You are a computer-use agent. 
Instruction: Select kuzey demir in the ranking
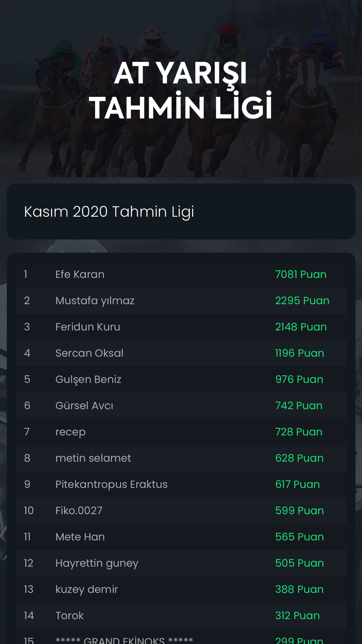click(181, 589)
